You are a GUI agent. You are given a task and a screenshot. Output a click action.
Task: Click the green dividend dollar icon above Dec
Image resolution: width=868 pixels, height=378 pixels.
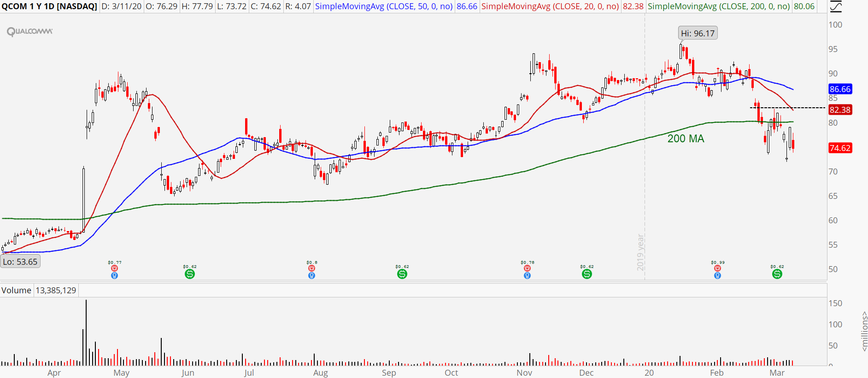click(586, 274)
